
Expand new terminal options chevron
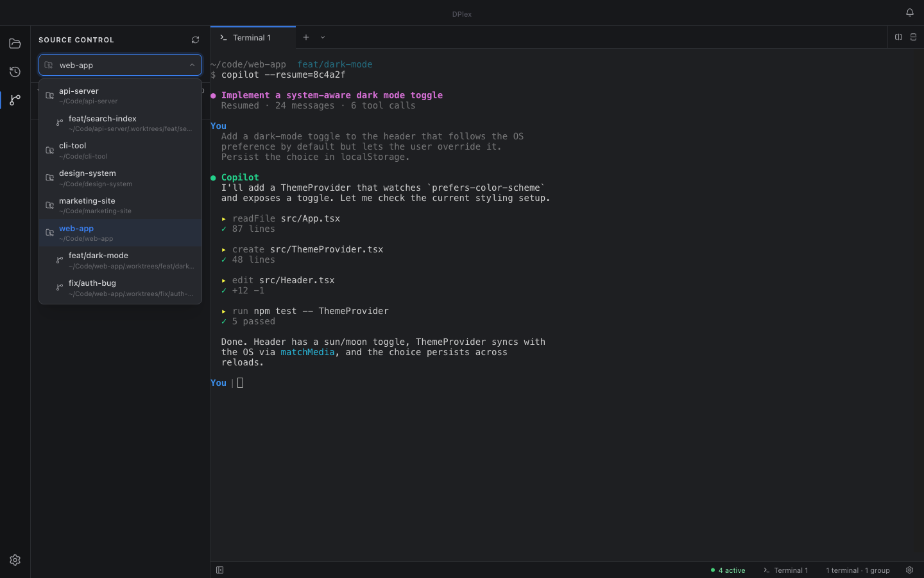point(323,37)
